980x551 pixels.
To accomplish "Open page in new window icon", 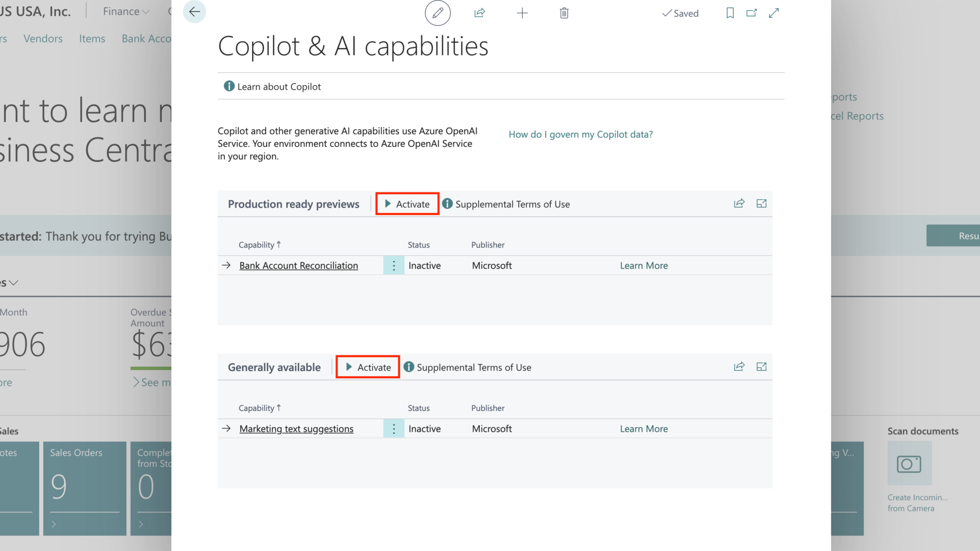I will pyautogui.click(x=752, y=13).
